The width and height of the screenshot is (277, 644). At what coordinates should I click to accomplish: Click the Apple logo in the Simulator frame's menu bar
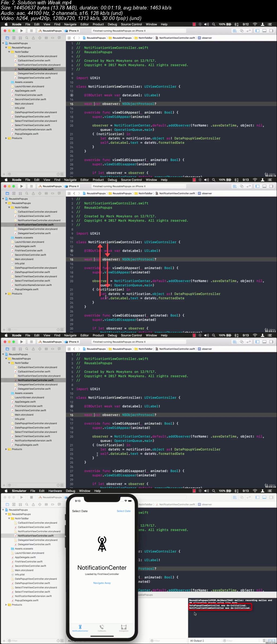[6, 491]
